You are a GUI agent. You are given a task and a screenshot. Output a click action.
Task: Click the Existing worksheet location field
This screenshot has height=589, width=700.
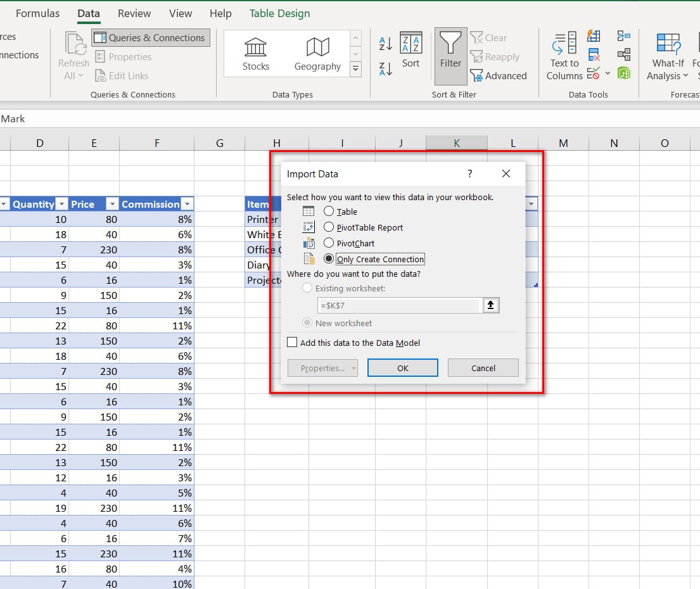[400, 305]
